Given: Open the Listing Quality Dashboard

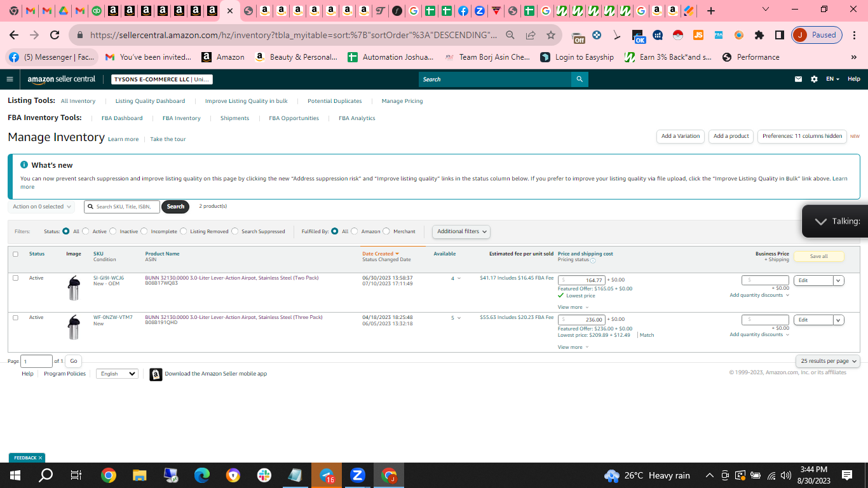Looking at the screenshot, I should click(150, 101).
